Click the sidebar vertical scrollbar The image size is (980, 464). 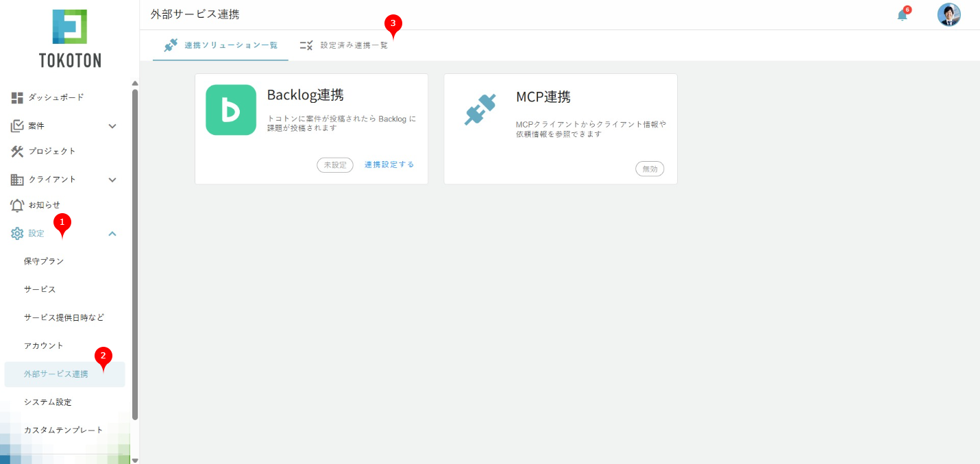pos(135,254)
